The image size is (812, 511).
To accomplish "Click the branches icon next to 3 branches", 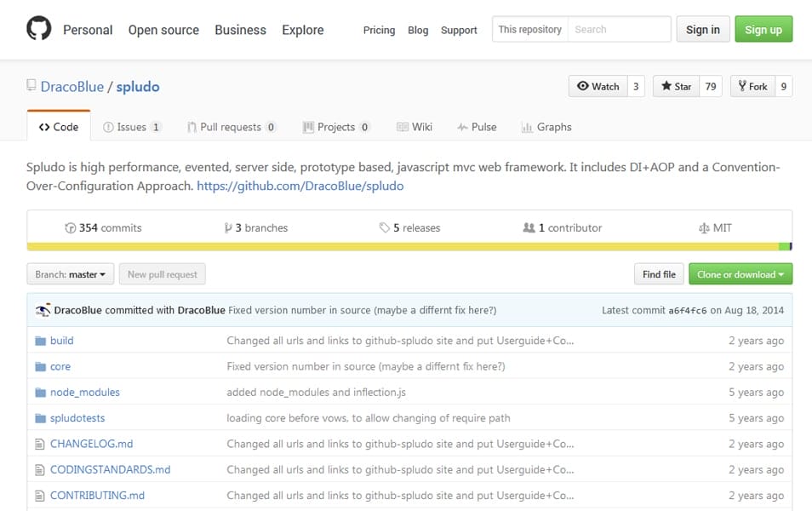I will pyautogui.click(x=227, y=227).
